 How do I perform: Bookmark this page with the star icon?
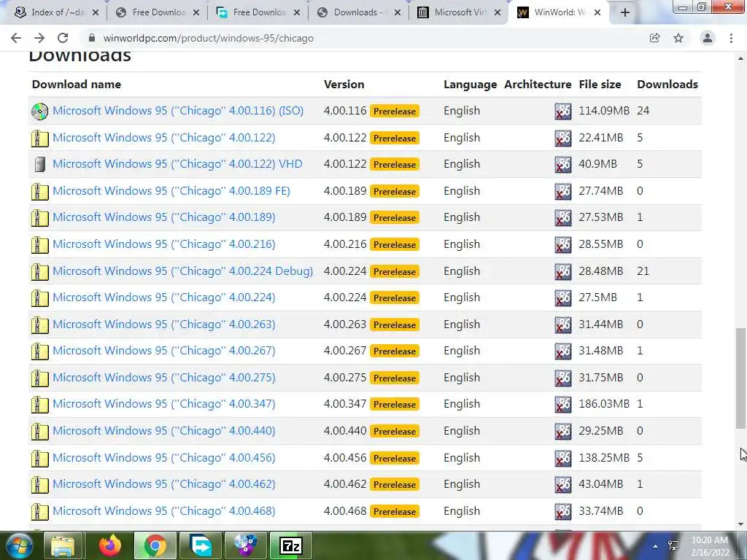(x=678, y=38)
